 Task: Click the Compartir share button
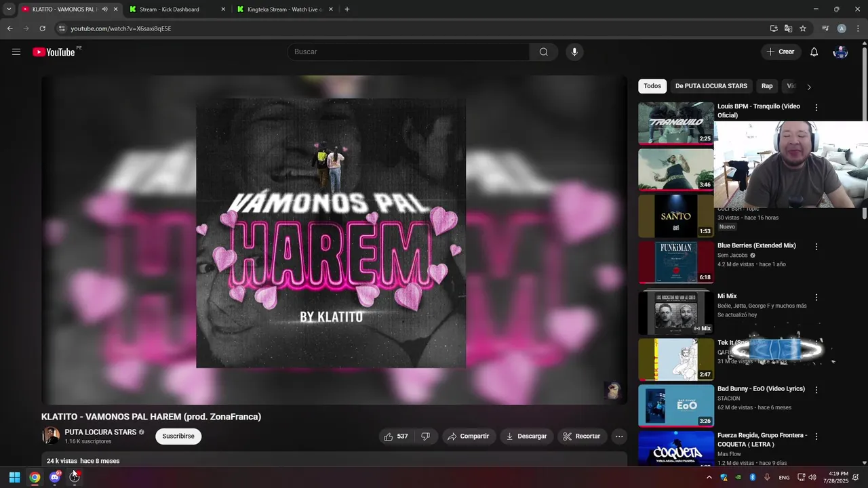(468, 436)
